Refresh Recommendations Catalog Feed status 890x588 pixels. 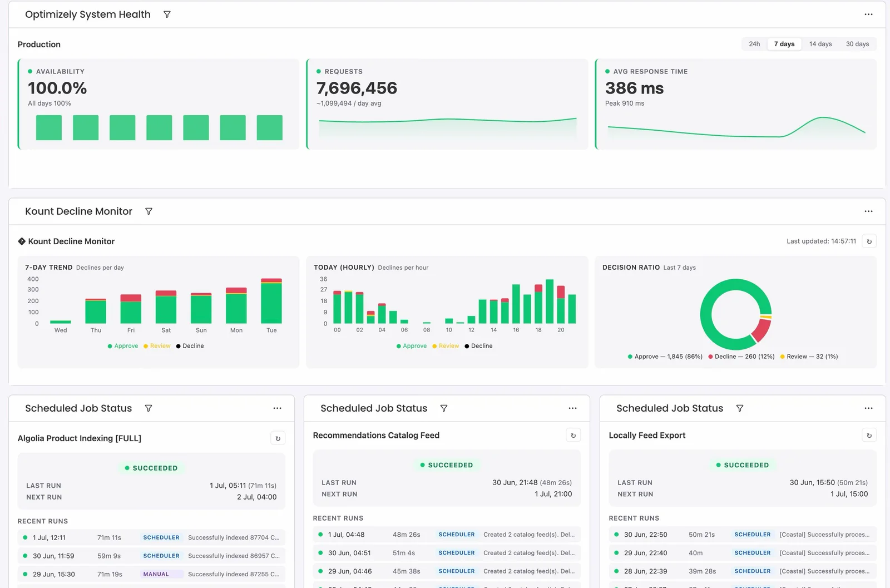(573, 436)
